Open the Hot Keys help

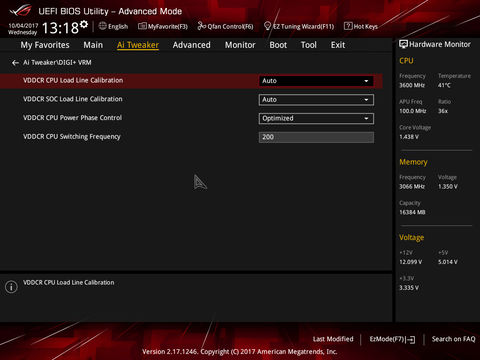(361, 26)
